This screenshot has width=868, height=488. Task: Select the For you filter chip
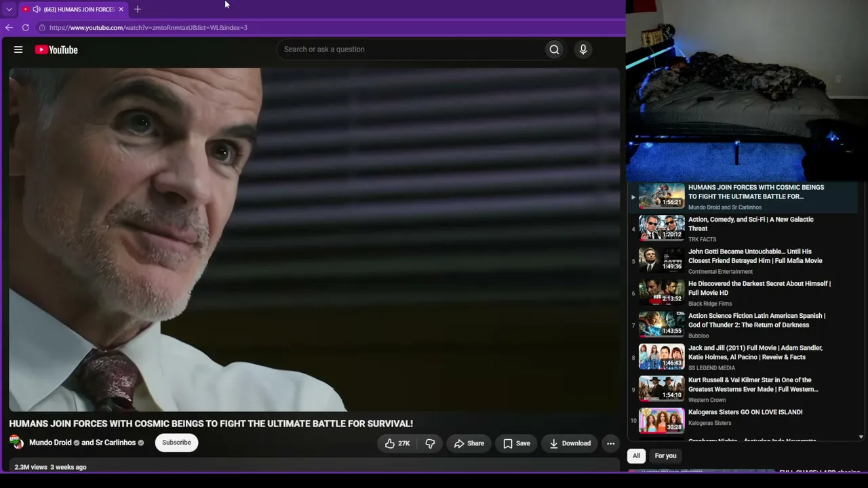[665, 455]
